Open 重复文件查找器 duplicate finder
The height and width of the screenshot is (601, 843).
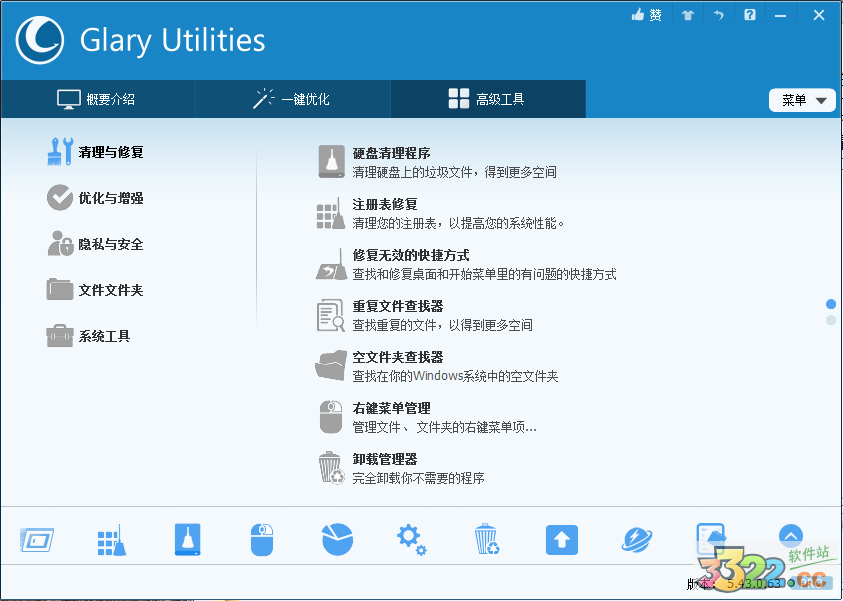[425, 316]
